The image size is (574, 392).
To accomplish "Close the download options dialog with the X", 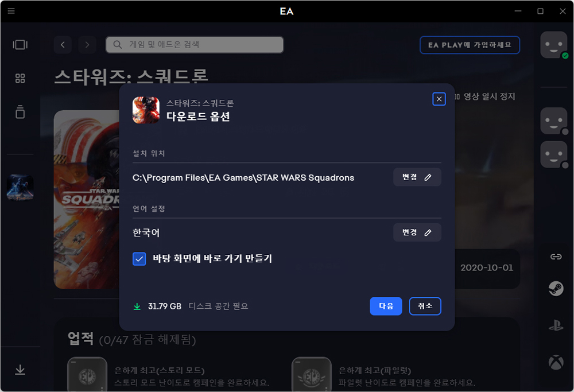I will [439, 99].
